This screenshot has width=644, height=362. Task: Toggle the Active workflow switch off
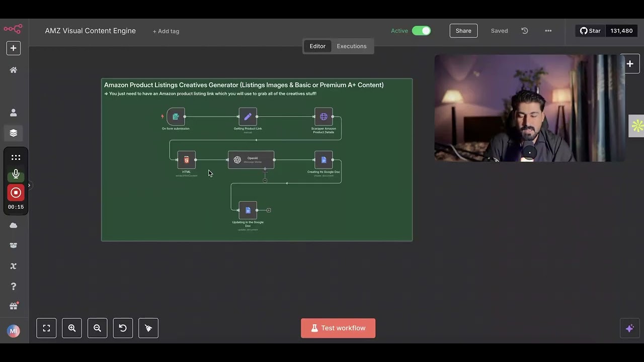click(x=421, y=31)
